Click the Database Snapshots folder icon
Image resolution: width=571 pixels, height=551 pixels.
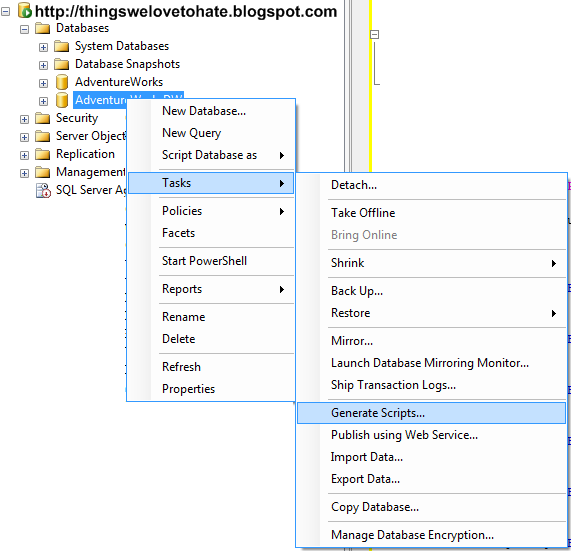[x=62, y=64]
